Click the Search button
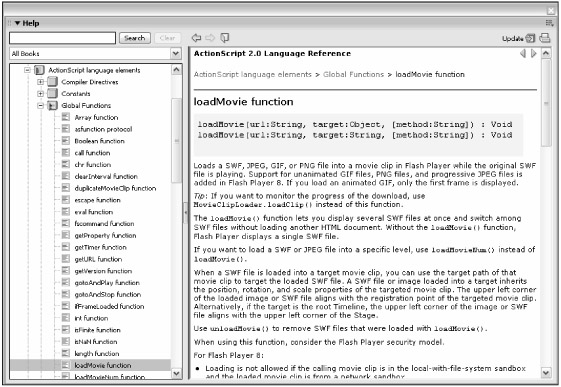 tap(135, 38)
